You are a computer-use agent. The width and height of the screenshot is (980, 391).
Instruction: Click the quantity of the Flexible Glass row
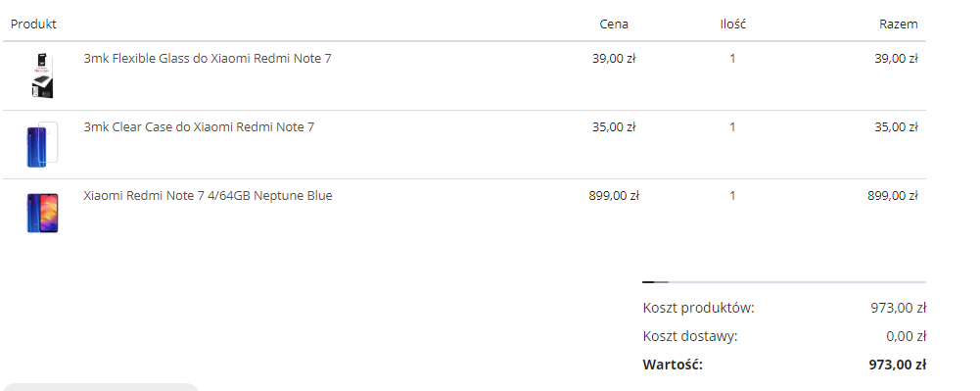point(732,59)
